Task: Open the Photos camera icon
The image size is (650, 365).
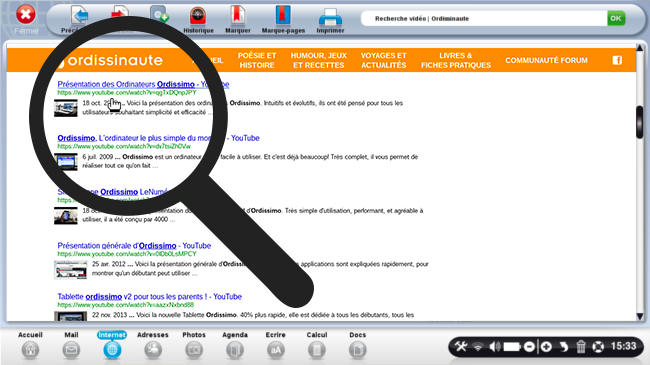Action: point(194,350)
